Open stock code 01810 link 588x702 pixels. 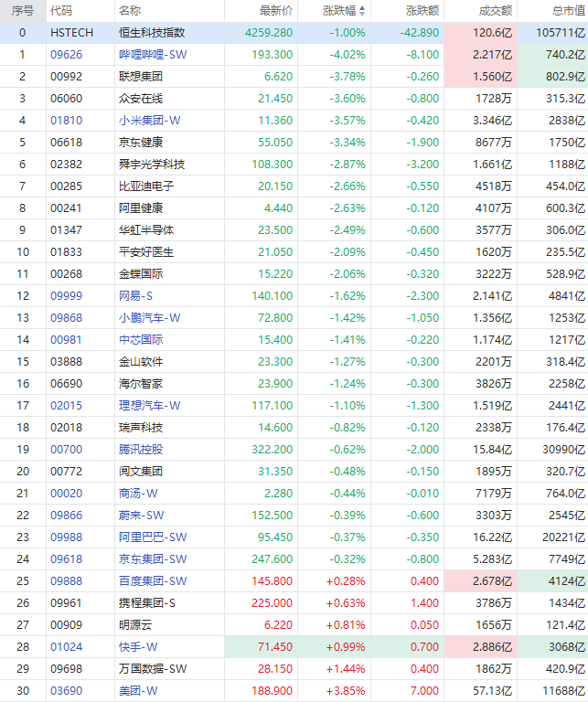pyautogui.click(x=66, y=121)
